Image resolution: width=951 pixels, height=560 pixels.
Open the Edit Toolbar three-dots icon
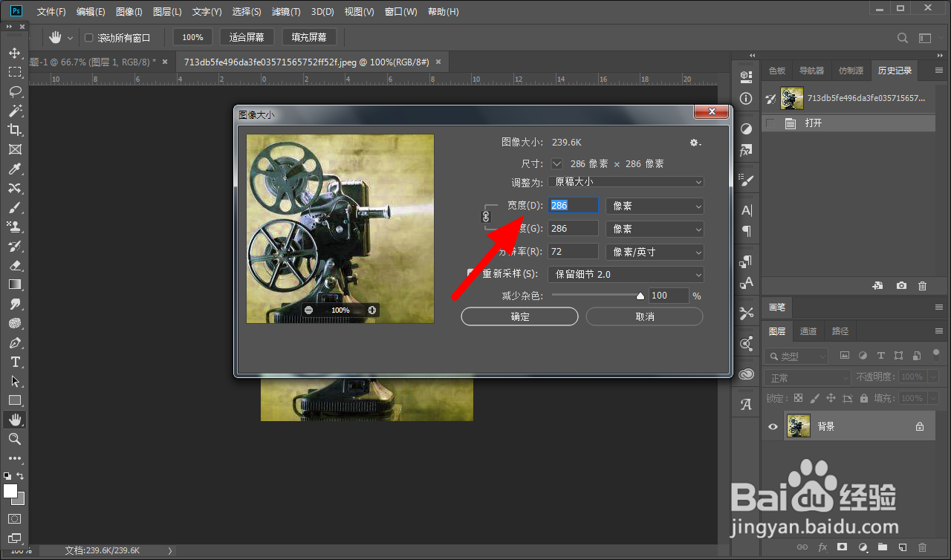(x=14, y=458)
